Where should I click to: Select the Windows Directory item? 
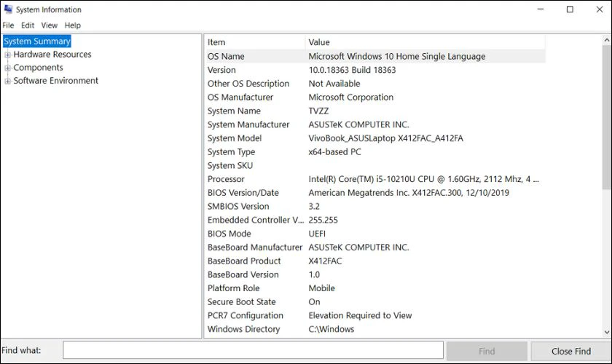243,329
